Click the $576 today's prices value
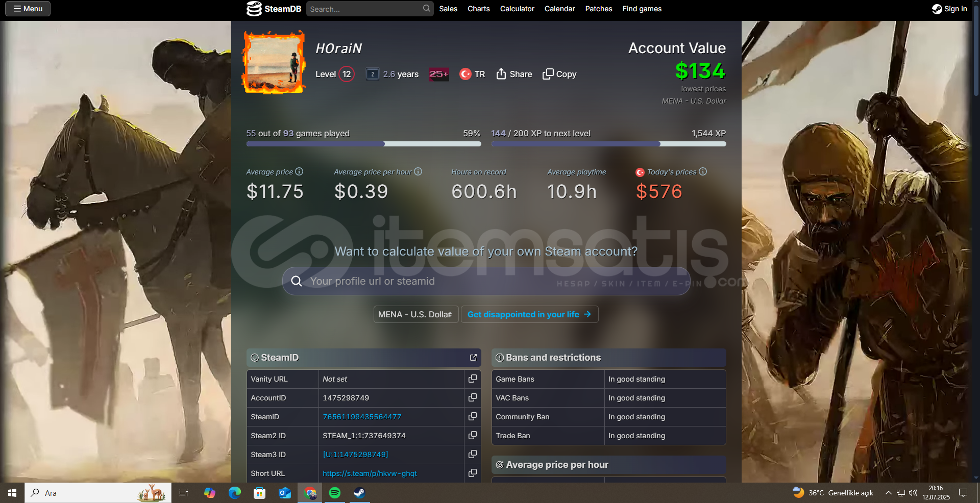Viewport: 980px width, 503px height. pos(659,191)
